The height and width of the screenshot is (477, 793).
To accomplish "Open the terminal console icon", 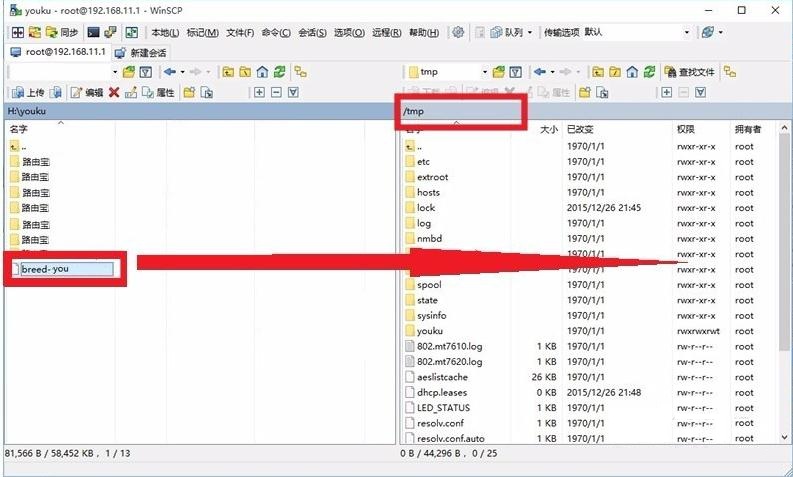I will point(93,32).
